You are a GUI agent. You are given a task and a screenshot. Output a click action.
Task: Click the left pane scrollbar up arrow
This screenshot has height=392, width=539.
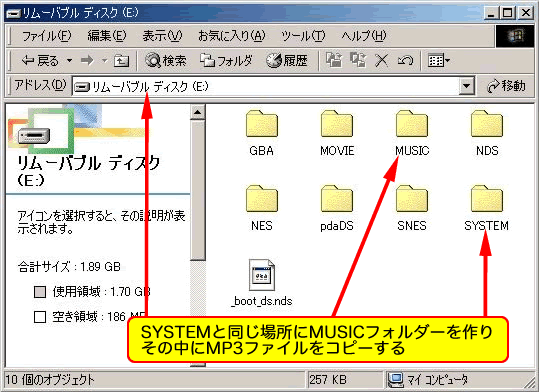click(198, 112)
